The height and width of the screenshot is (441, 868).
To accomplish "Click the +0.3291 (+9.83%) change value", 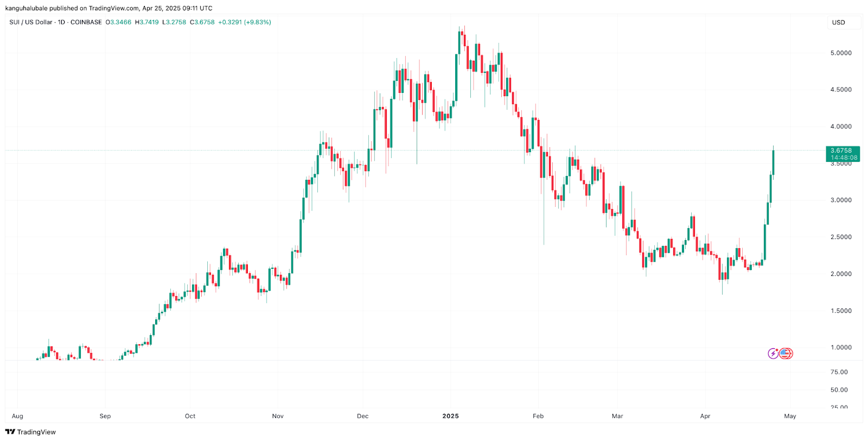I will pyautogui.click(x=245, y=22).
